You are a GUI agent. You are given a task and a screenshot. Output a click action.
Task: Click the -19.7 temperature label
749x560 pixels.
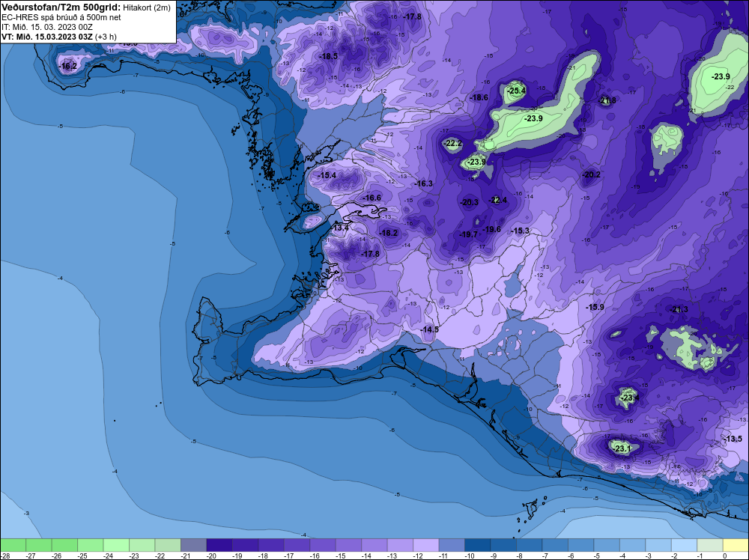pos(468,234)
